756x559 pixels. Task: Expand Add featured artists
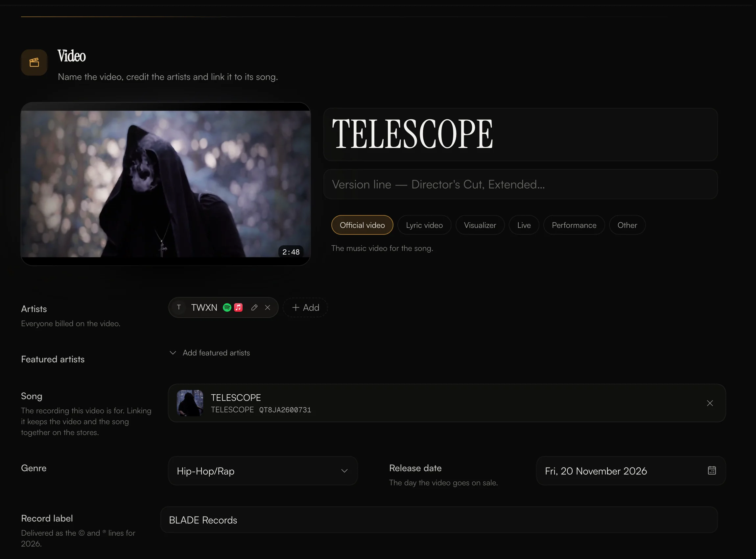pyautogui.click(x=210, y=352)
